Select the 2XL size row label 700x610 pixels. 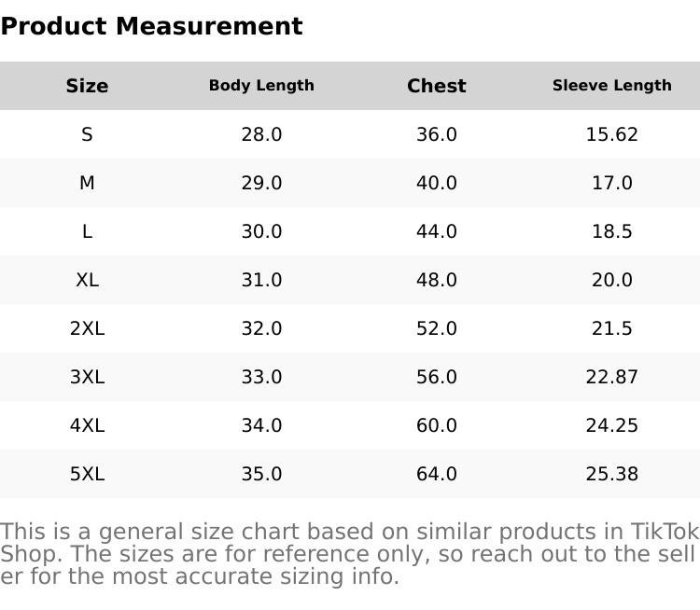pyautogui.click(x=87, y=328)
